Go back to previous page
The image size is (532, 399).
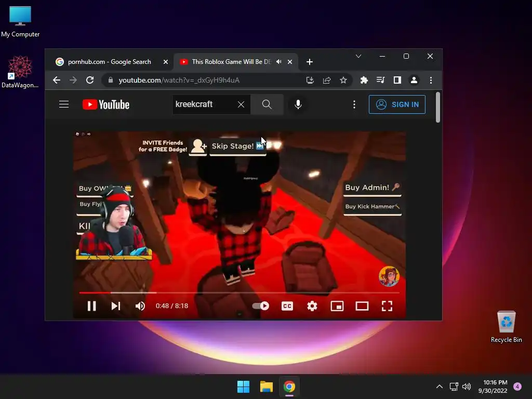coord(56,80)
